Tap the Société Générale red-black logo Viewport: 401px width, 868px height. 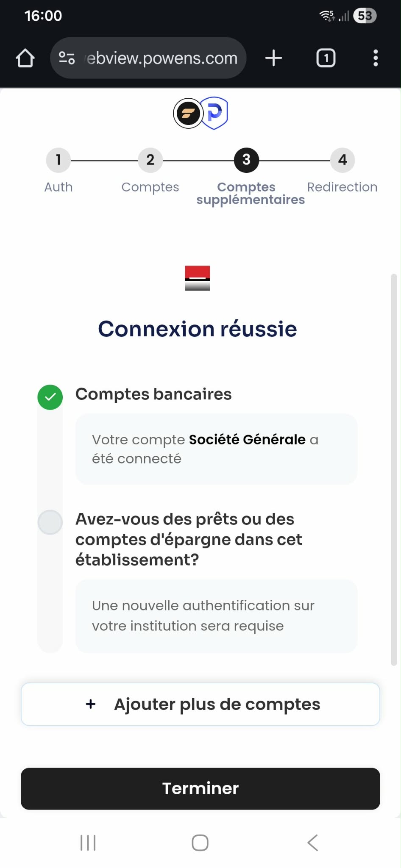click(198, 278)
